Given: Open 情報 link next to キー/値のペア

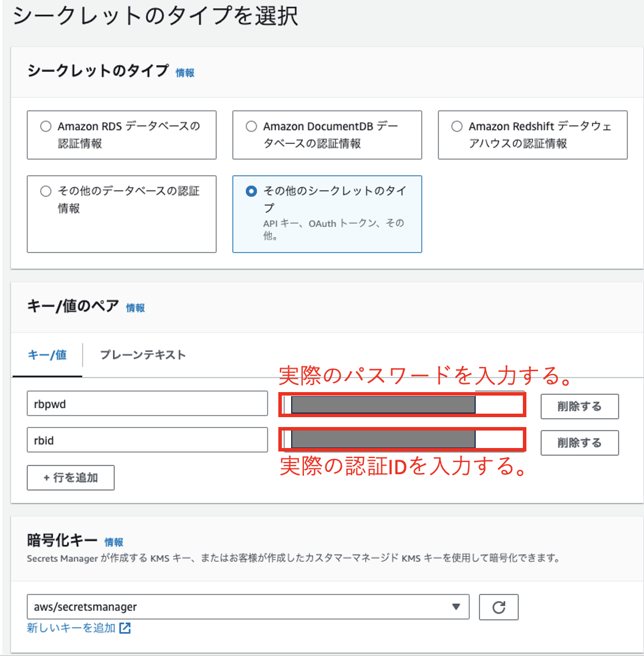Looking at the screenshot, I should [x=136, y=308].
